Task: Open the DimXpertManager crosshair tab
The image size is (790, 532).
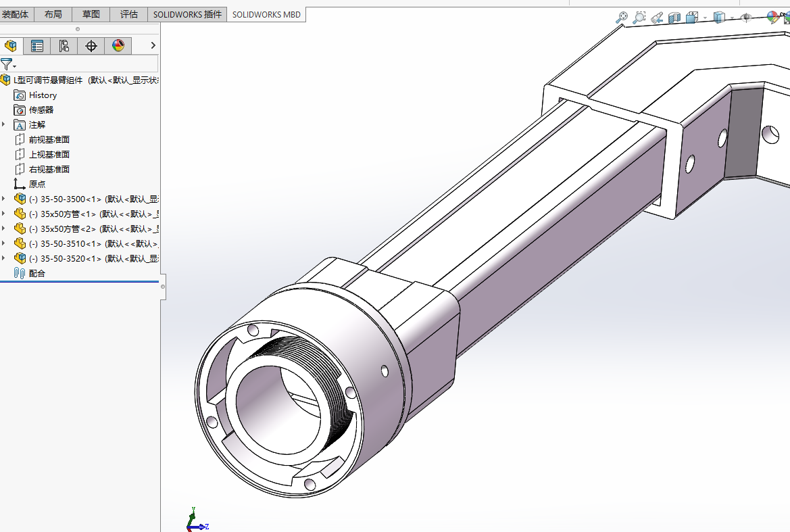Action: click(x=91, y=46)
